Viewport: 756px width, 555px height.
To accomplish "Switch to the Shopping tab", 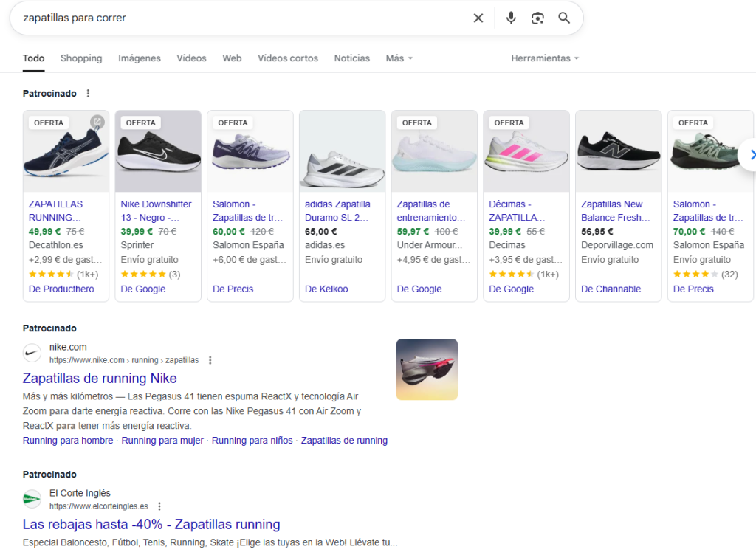I will [81, 58].
